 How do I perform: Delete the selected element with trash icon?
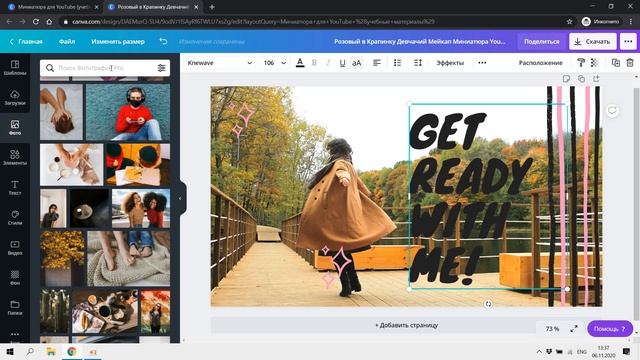pyautogui.click(x=630, y=63)
